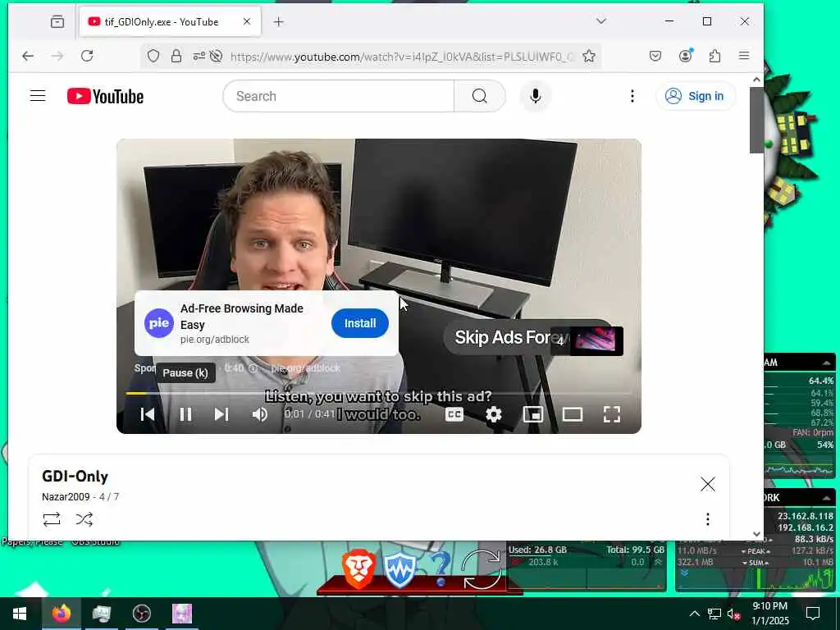
Task: Go back in Firefox
Action: (x=28, y=56)
